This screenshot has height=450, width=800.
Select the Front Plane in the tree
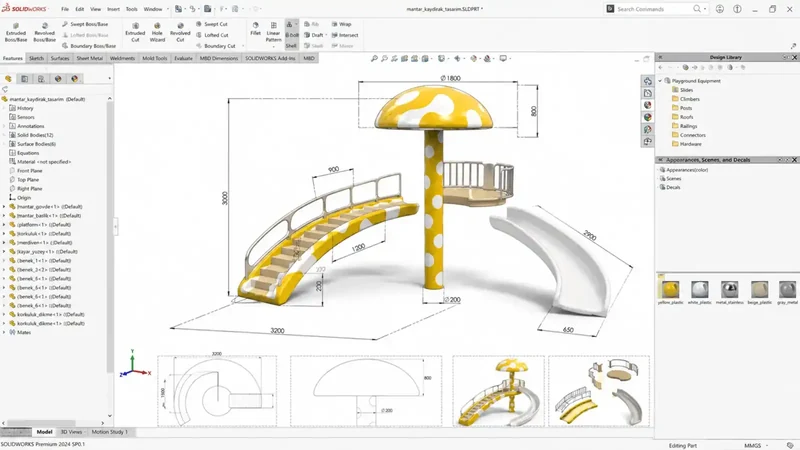pyautogui.click(x=26, y=171)
